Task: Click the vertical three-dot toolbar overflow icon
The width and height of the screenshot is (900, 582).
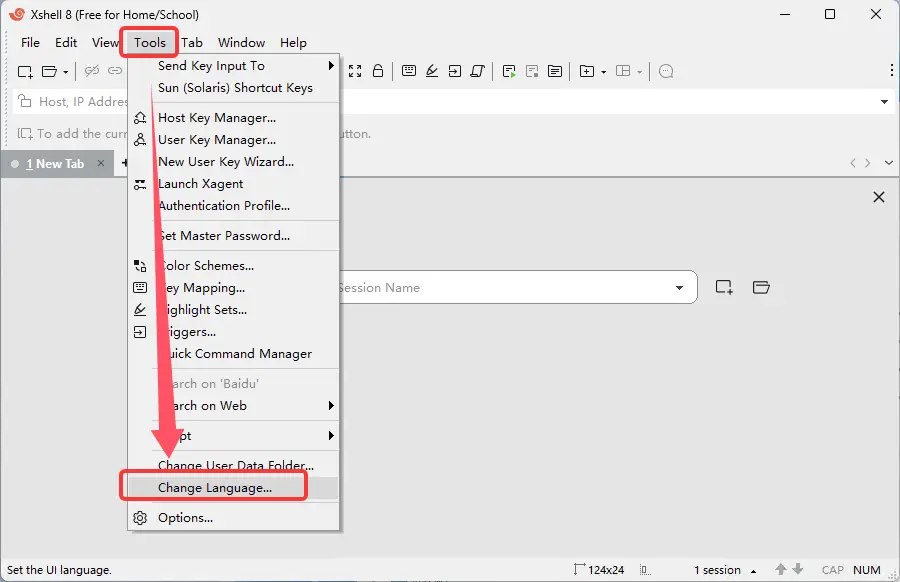Action: [x=891, y=71]
